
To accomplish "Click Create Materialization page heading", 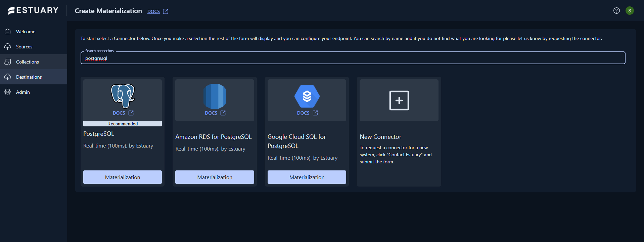I will [108, 11].
